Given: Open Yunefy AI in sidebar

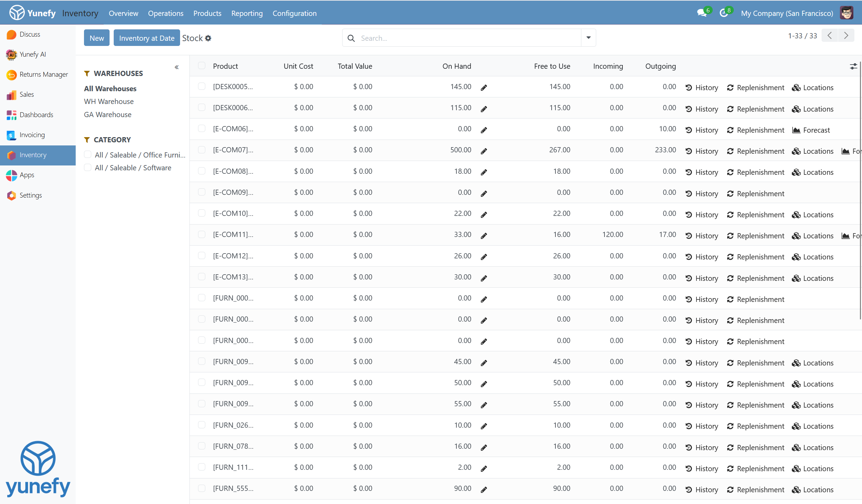Looking at the screenshot, I should 32,54.
